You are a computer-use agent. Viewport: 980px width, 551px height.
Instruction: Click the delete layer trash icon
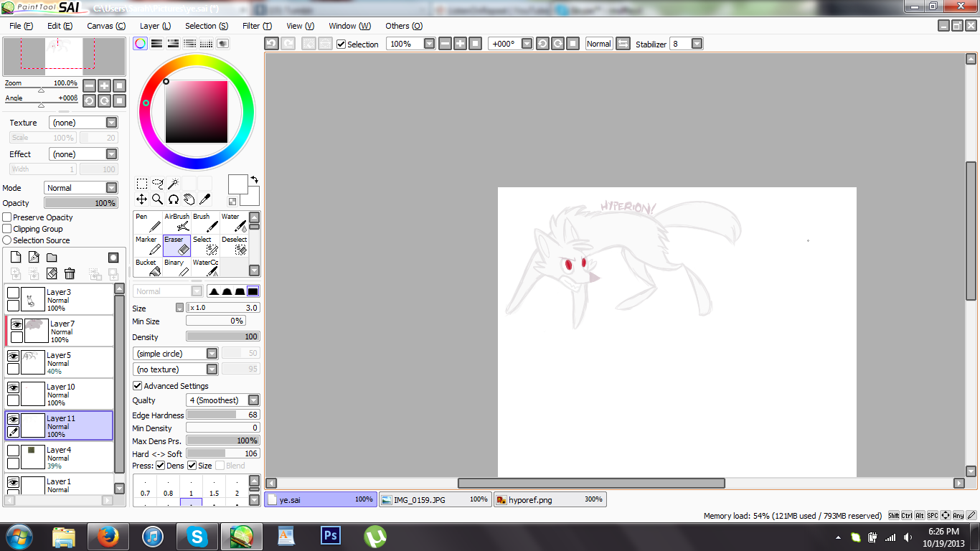(70, 273)
